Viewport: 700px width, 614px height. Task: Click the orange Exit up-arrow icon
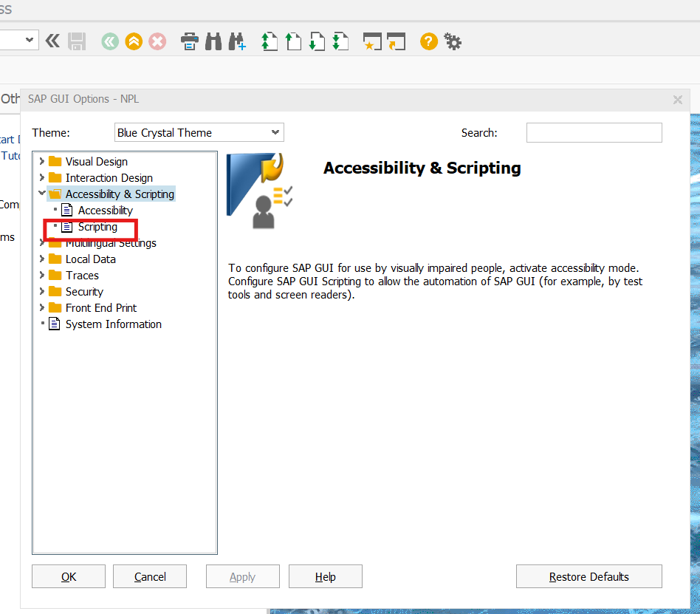point(134,41)
